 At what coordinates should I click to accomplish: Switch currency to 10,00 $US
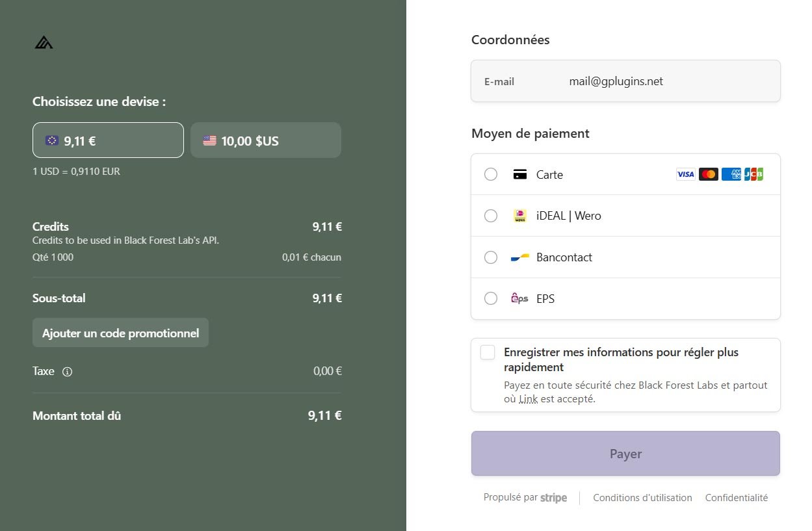(x=265, y=140)
